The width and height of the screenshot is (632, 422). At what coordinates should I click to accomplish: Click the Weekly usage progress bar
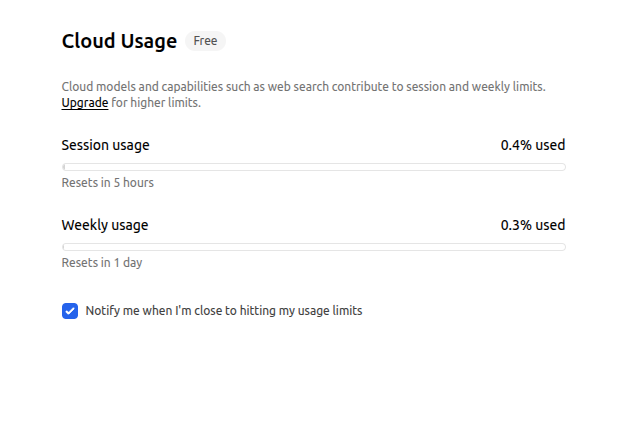point(314,247)
